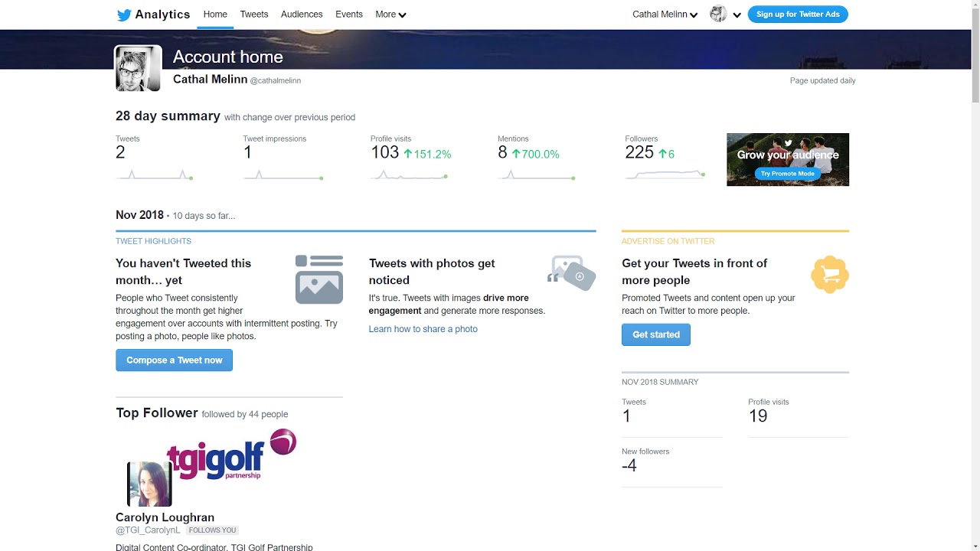The image size is (980, 551).
Task: Click the Grow your audience banner
Action: pyautogui.click(x=788, y=159)
